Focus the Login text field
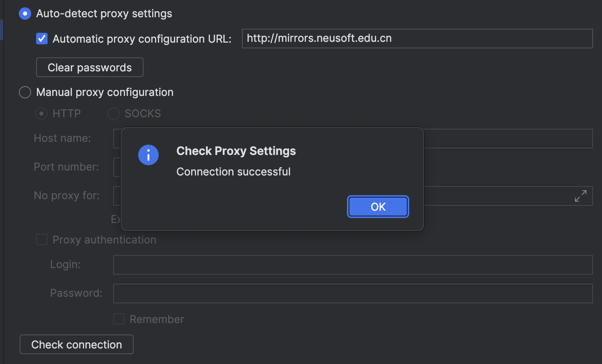 coord(353,265)
